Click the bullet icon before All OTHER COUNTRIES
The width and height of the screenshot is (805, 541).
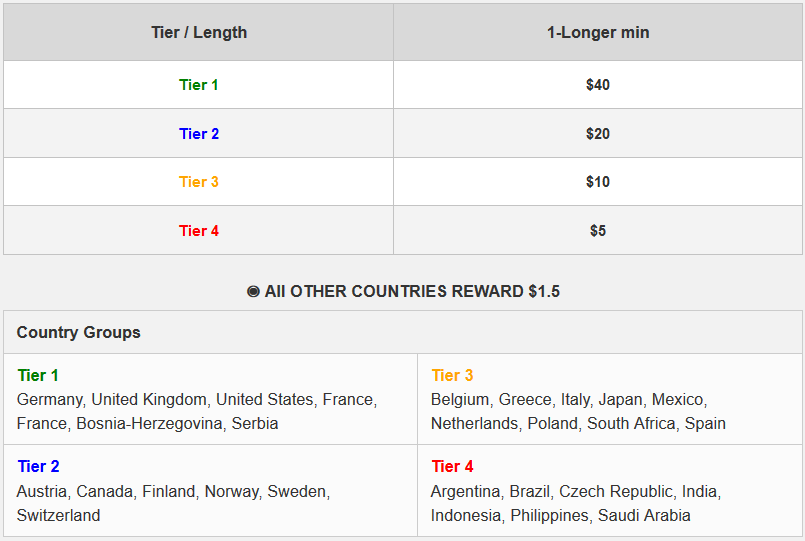tap(253, 292)
